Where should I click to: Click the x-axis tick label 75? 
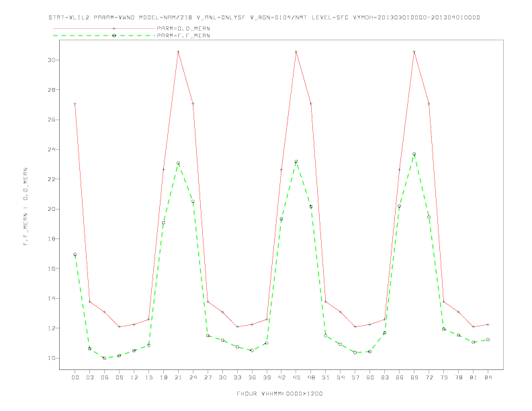pos(443,377)
